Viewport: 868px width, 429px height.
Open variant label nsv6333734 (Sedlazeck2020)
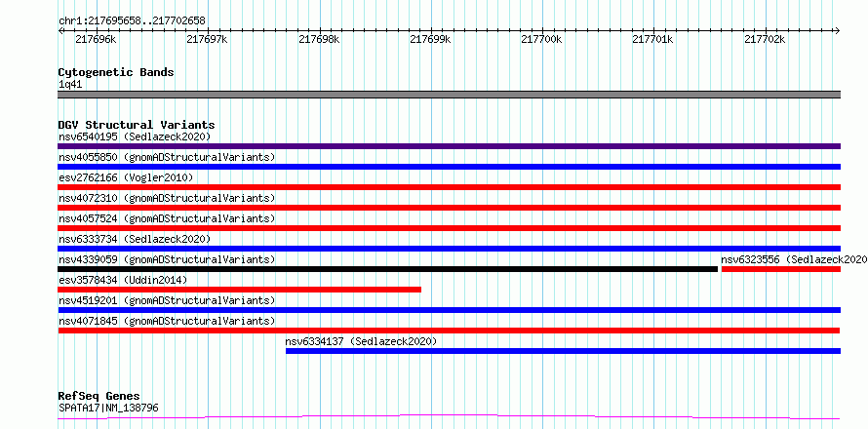135,239
